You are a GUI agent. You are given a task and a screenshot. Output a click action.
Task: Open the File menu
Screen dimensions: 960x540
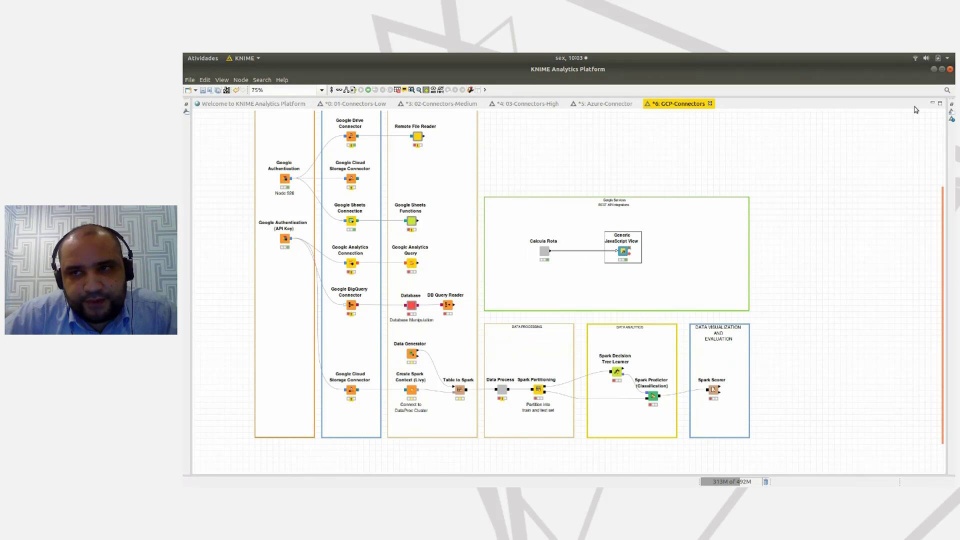(190, 80)
